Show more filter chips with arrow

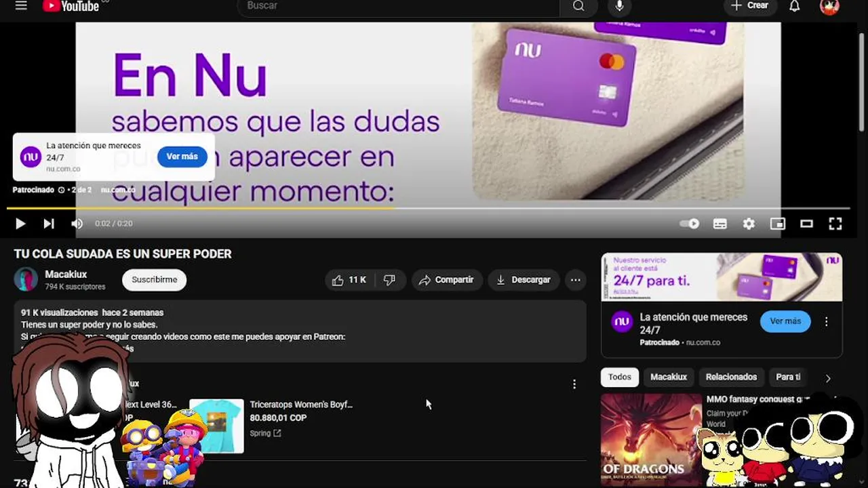point(828,378)
